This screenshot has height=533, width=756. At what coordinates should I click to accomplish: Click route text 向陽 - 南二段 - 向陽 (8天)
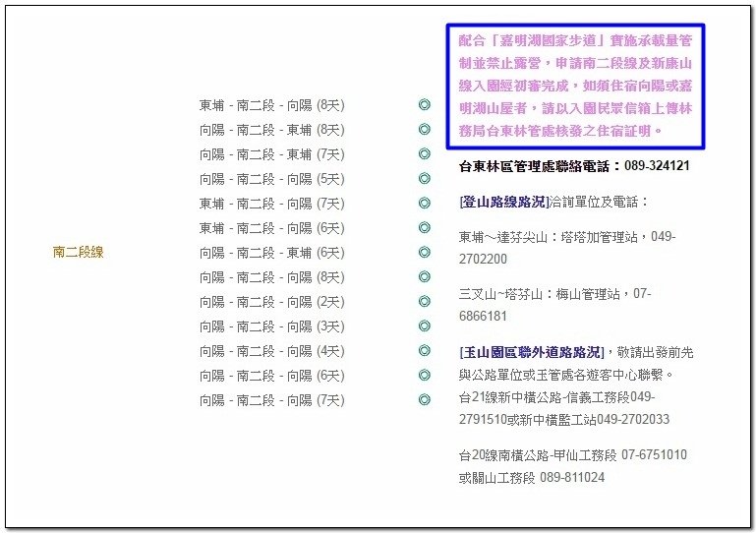(272, 277)
